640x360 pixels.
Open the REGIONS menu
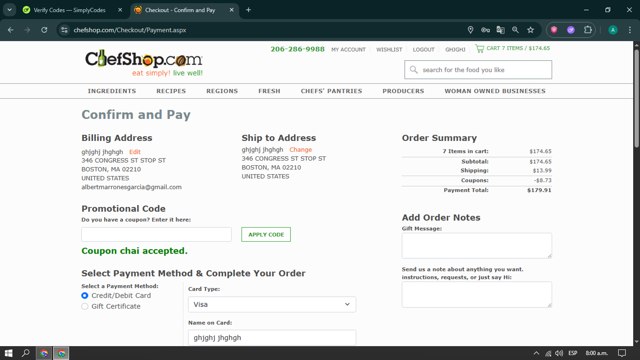tap(222, 91)
